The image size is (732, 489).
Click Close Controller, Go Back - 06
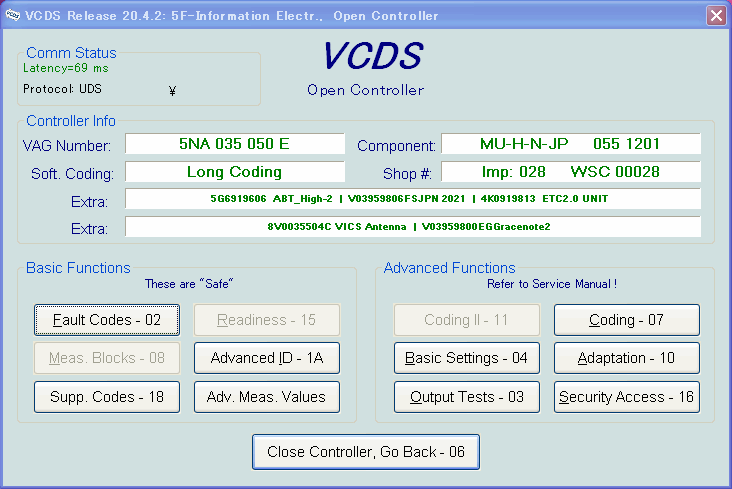(x=366, y=452)
